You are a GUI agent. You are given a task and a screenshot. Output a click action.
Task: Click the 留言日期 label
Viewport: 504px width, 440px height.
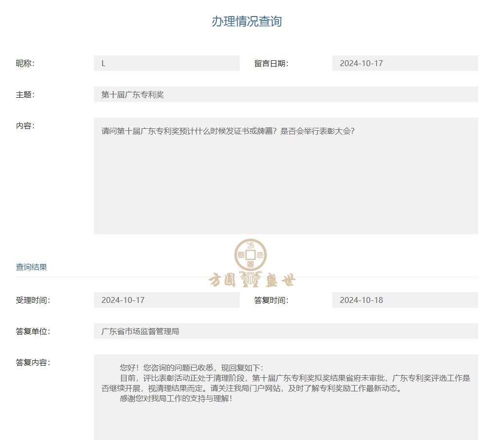(271, 63)
